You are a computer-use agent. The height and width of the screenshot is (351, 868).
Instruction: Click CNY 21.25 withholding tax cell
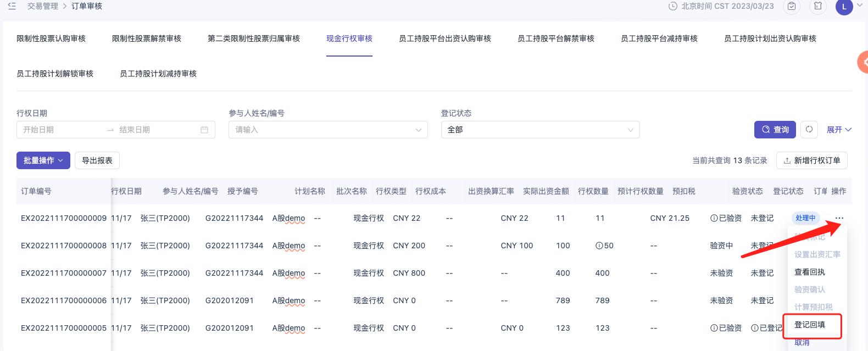pos(670,218)
